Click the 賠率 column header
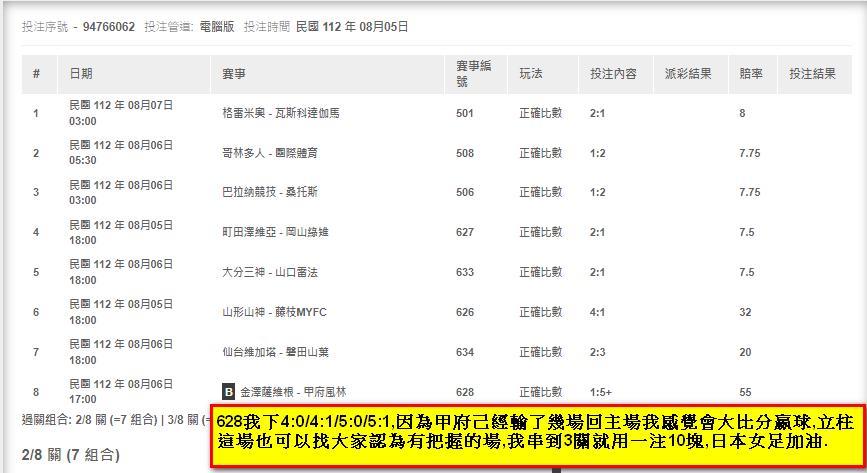The image size is (867, 473). 750,74
